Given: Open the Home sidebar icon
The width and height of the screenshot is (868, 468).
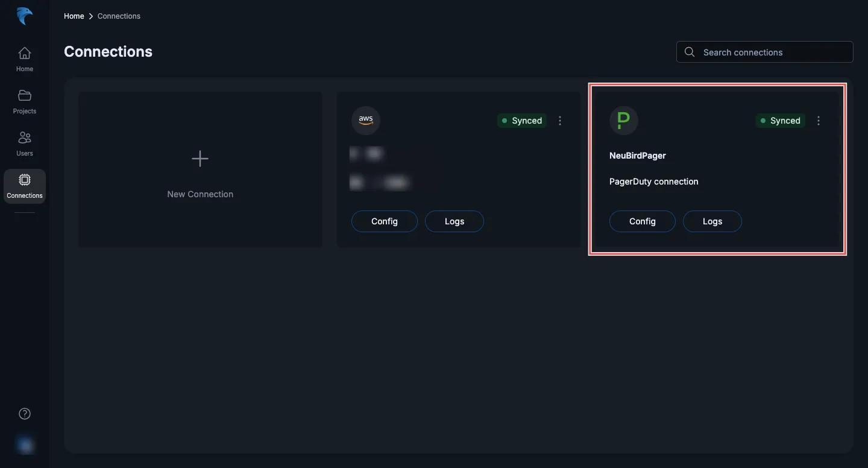Looking at the screenshot, I should click(25, 53).
